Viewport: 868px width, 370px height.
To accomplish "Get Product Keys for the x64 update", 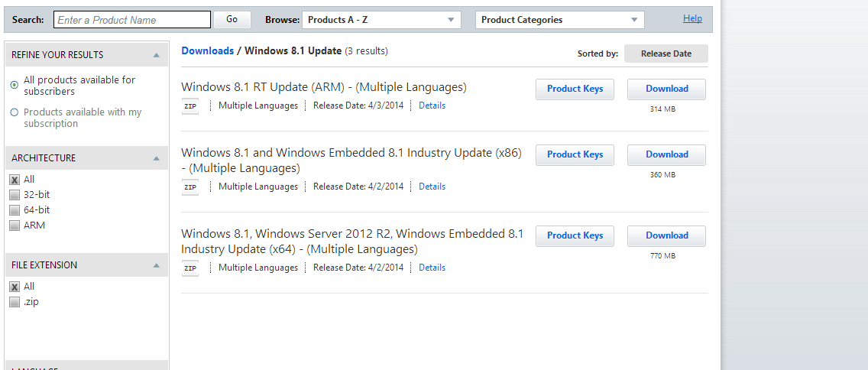I will [x=575, y=236].
